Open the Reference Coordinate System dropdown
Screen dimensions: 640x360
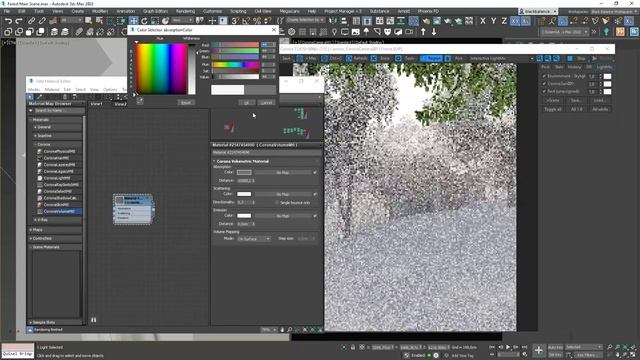182,20
